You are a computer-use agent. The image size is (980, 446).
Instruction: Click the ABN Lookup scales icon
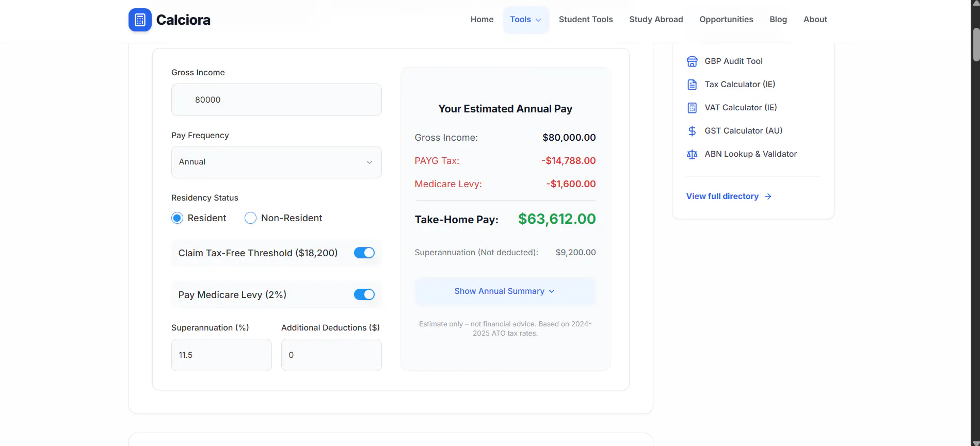coord(692,154)
